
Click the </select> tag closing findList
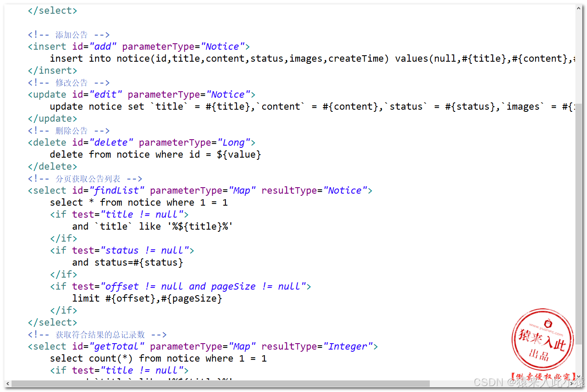coord(53,323)
